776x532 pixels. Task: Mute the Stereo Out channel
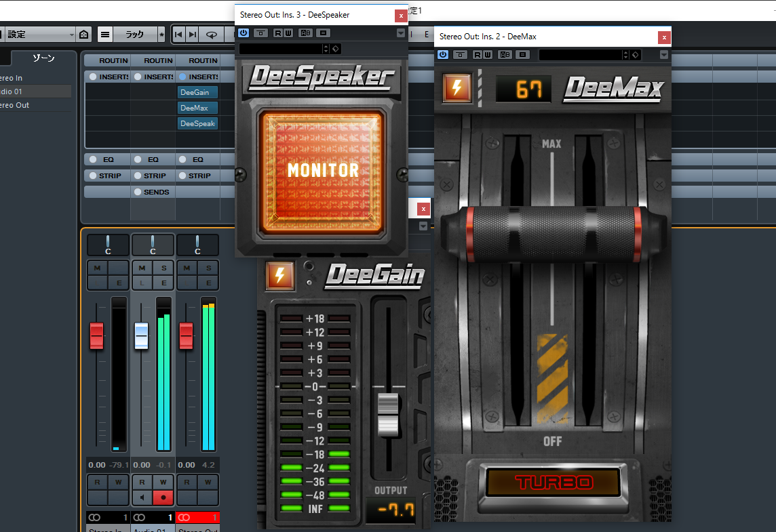[187, 268]
